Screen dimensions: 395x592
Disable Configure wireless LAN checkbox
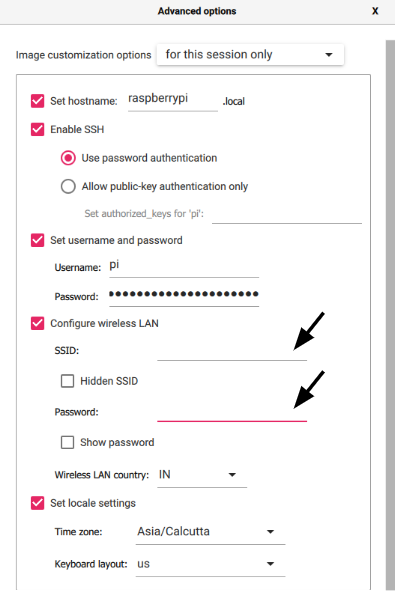37,323
